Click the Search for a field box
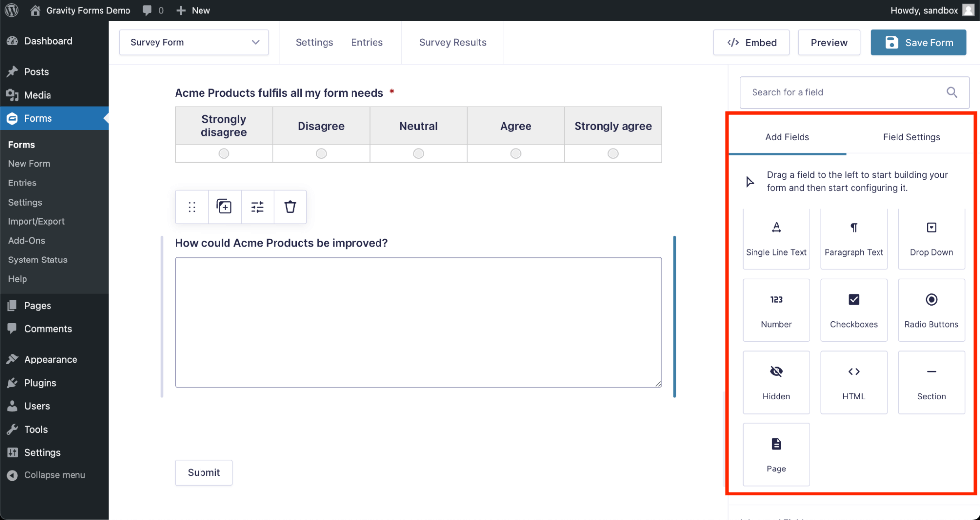Viewport: 980px width, 520px height. point(843,92)
